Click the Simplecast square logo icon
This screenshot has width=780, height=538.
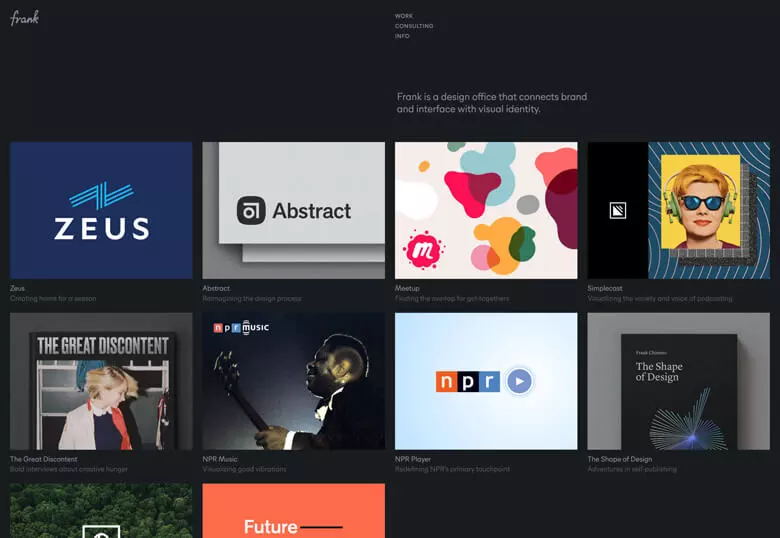pos(618,210)
